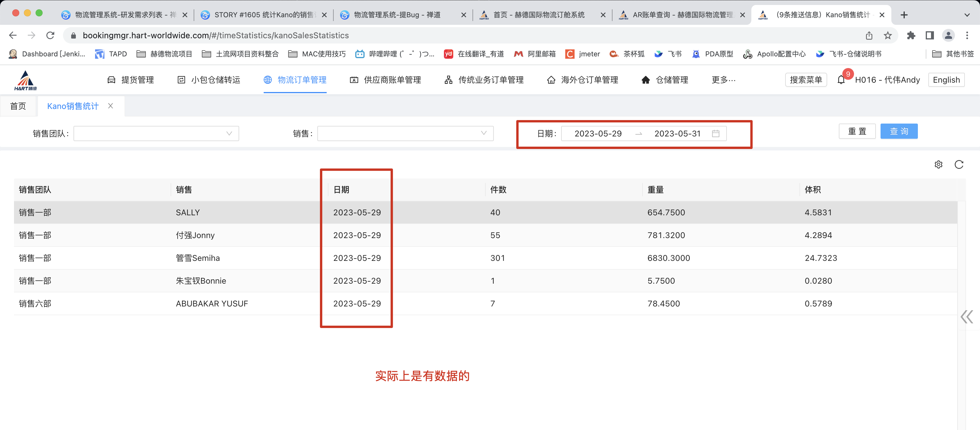The width and height of the screenshot is (980, 430).
Task: Close the Kano销售统计 page tab
Action: pyautogui.click(x=111, y=106)
